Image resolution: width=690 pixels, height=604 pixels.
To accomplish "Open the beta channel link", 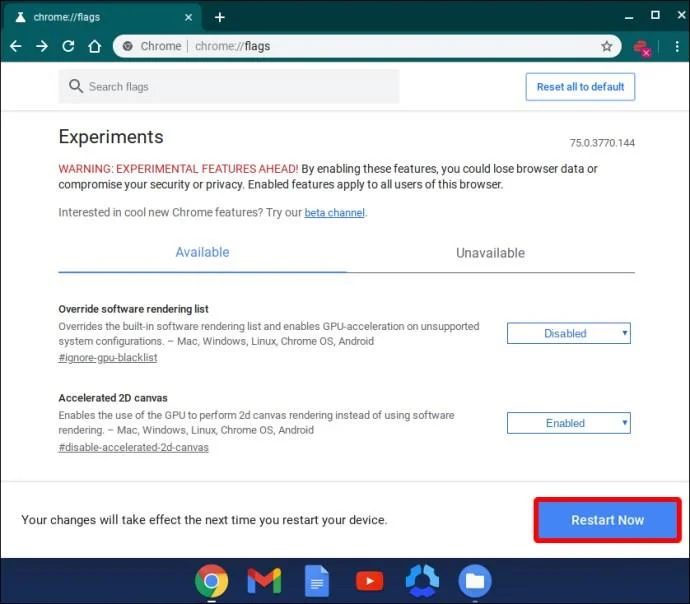I will click(x=334, y=212).
